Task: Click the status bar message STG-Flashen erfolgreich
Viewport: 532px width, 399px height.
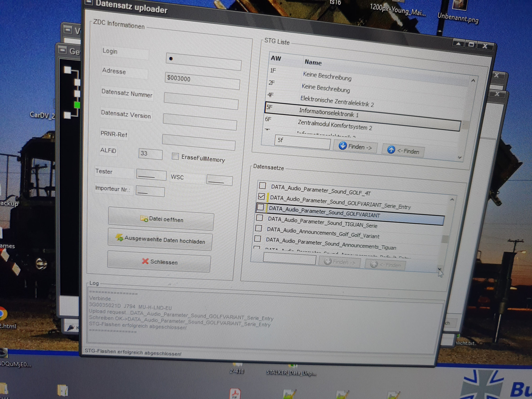Action: [133, 352]
